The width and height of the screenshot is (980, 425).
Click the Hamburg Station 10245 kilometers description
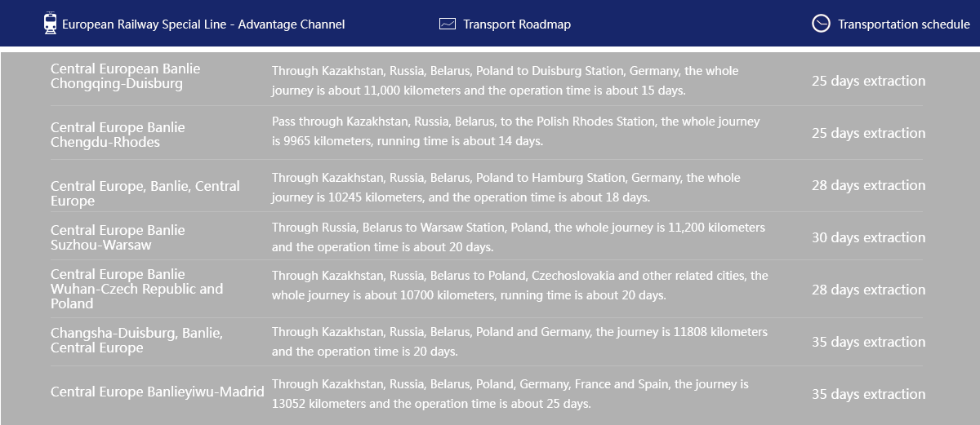click(x=506, y=188)
